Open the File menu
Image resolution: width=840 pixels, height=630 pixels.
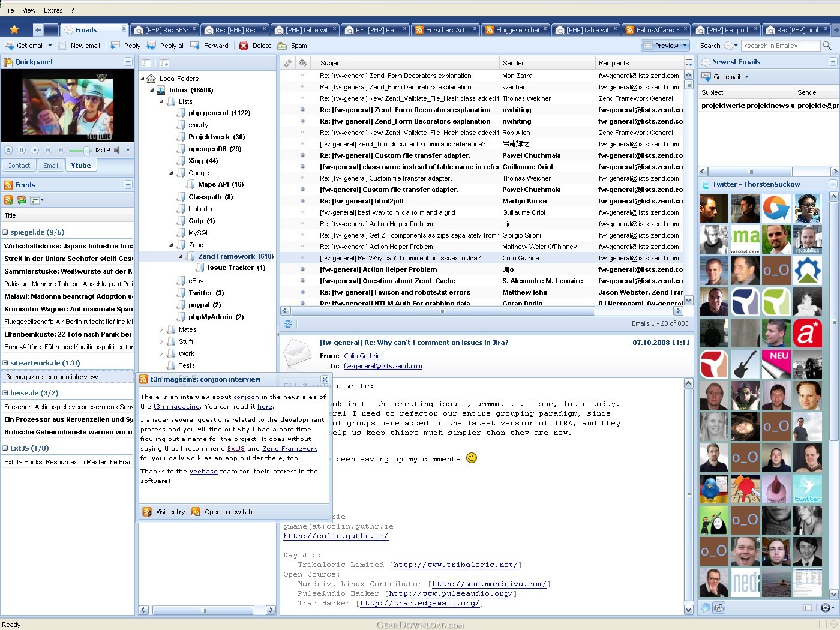[x=9, y=10]
